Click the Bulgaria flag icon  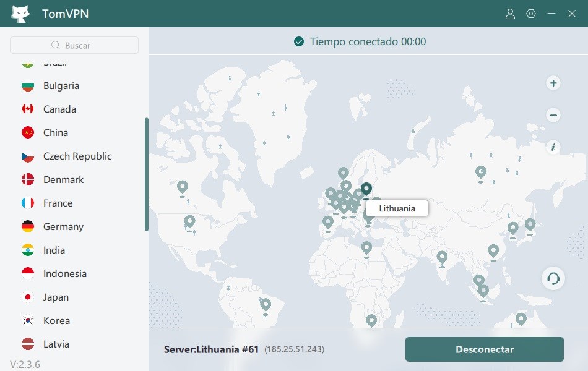point(28,86)
